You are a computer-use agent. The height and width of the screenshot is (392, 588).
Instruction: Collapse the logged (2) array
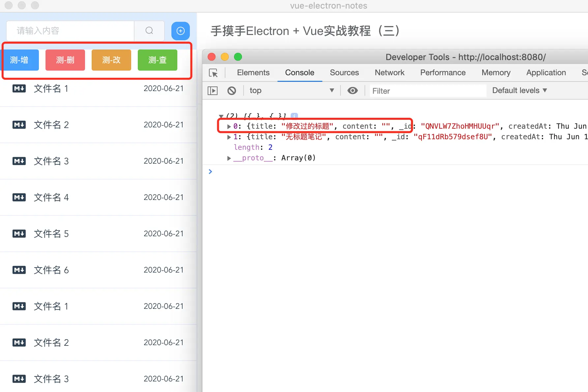221,116
